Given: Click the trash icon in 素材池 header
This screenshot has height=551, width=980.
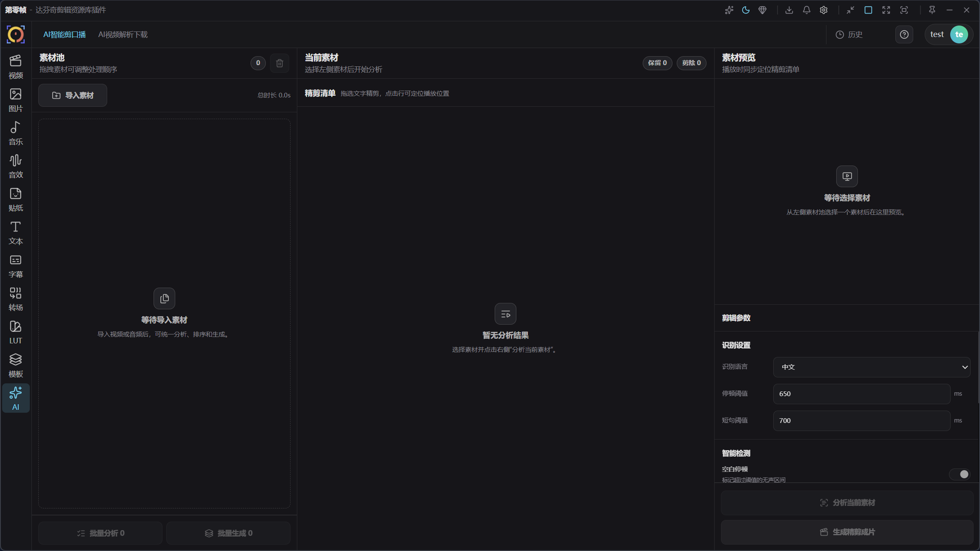Looking at the screenshot, I should pyautogui.click(x=279, y=63).
